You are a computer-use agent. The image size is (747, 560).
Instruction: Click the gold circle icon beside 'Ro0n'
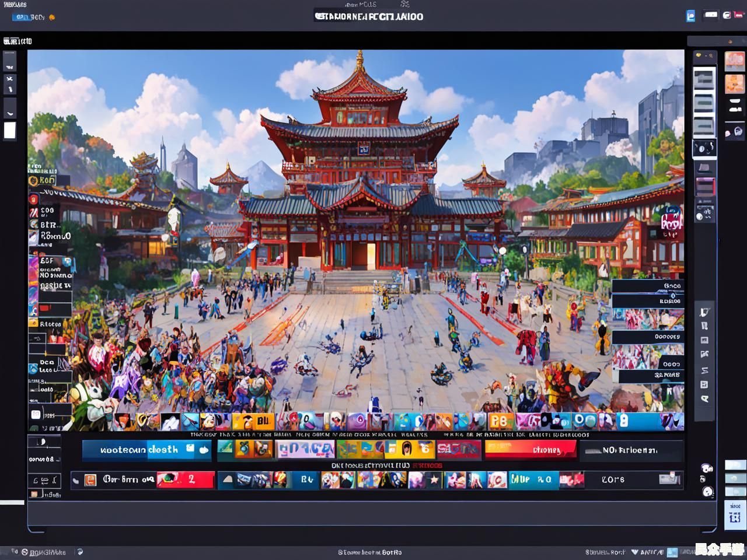click(x=33, y=181)
